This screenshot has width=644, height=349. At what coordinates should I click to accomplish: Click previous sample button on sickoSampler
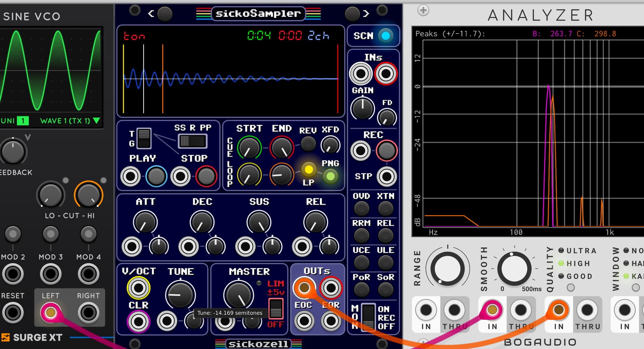click(x=165, y=14)
